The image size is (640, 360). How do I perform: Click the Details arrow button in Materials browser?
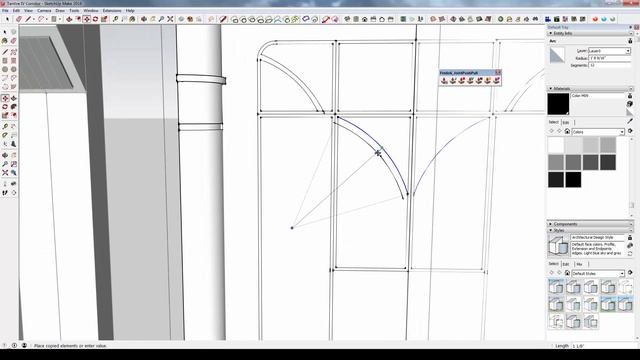coord(630,131)
